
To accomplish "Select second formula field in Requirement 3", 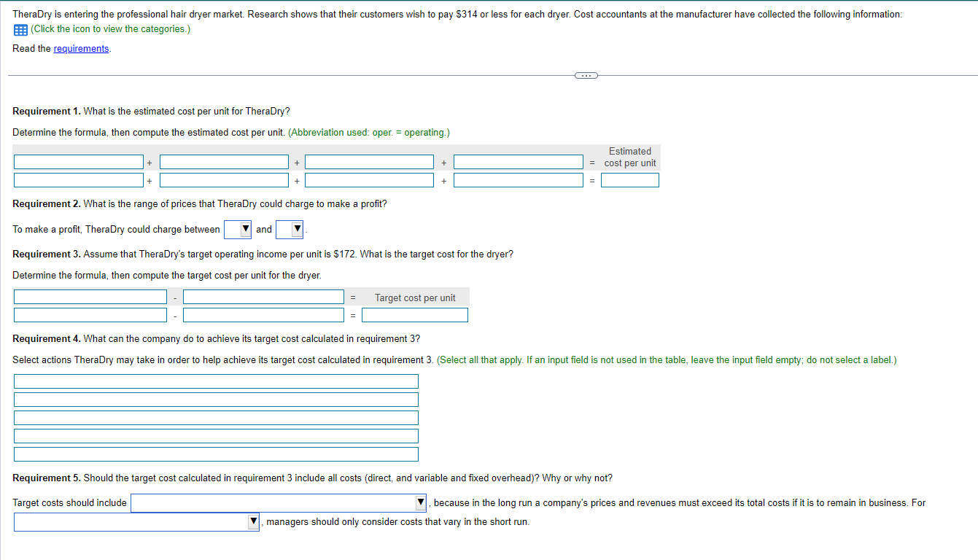I will pos(263,297).
